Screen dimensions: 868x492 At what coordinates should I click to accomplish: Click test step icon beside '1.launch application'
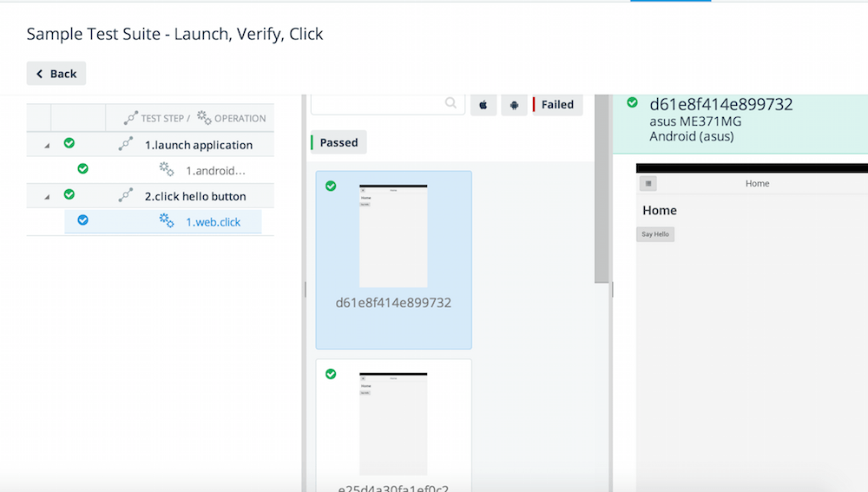click(x=126, y=144)
